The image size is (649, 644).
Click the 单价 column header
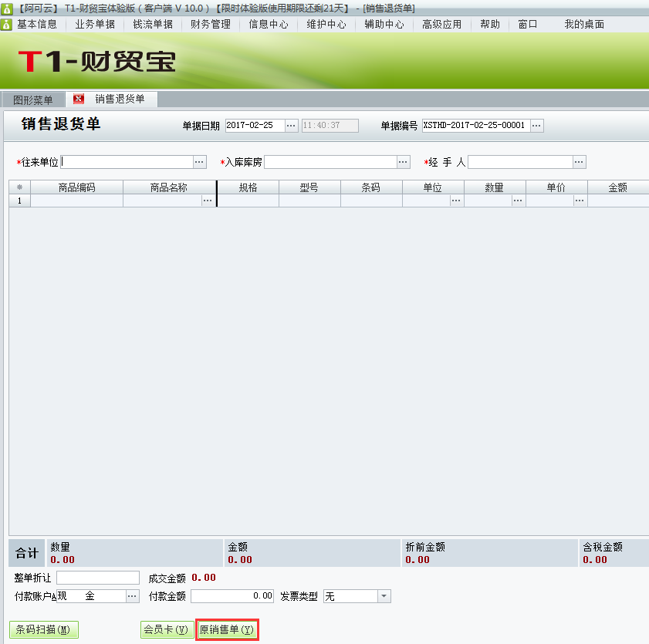click(556, 187)
